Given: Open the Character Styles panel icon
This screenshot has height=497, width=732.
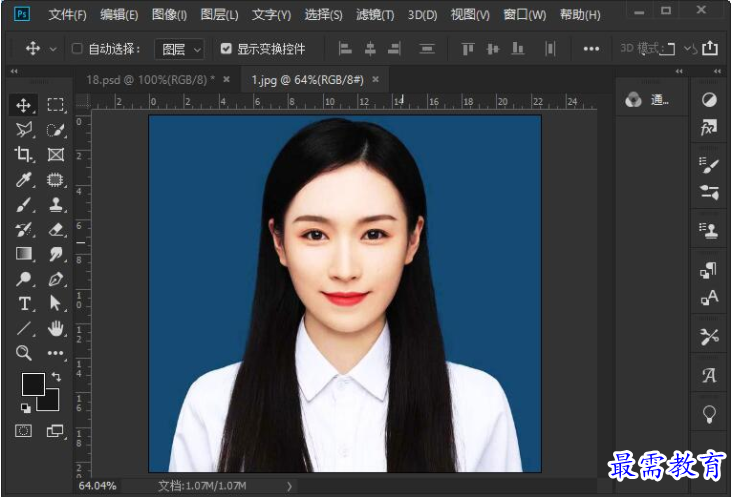Looking at the screenshot, I should (x=709, y=297).
